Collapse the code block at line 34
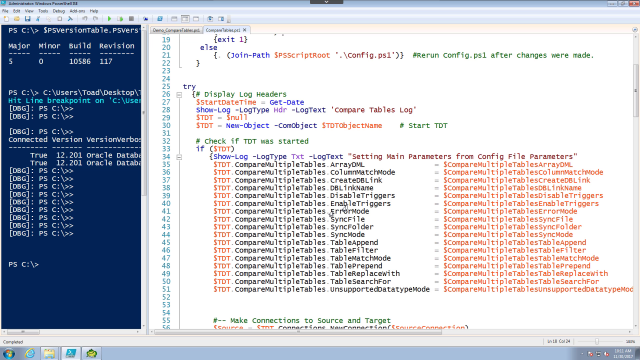This screenshot has height=360, width=640. [179, 157]
